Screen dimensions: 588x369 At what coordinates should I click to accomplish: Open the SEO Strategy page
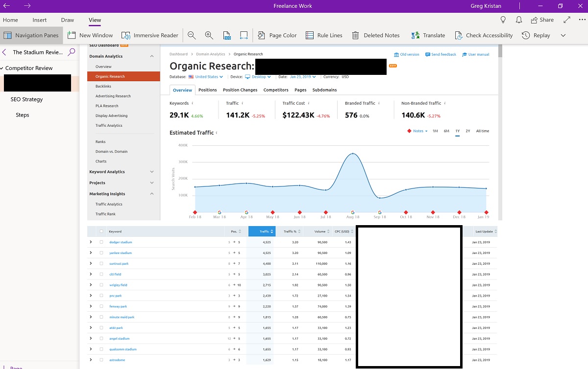coord(26,99)
